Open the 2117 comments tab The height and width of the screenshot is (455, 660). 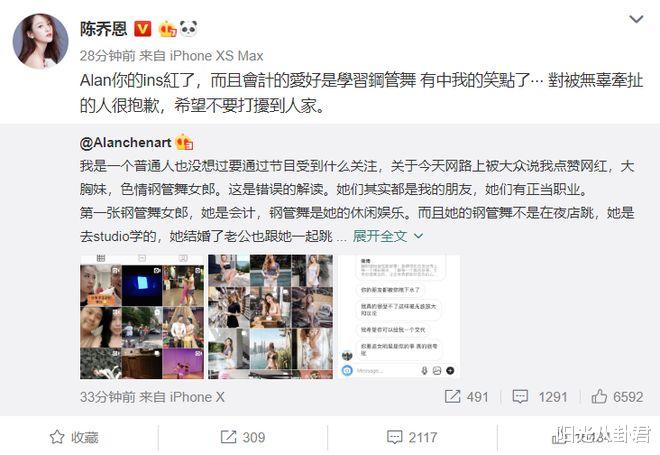[412, 437]
